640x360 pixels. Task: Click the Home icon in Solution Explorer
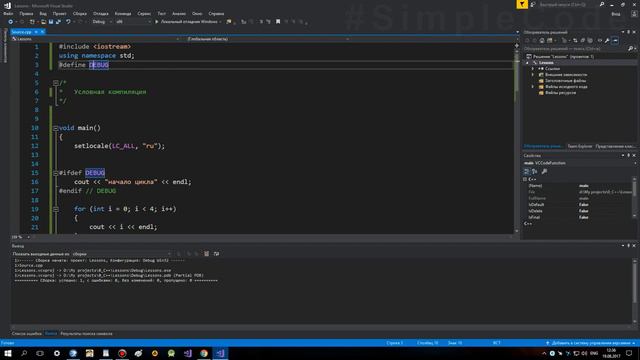point(542,40)
